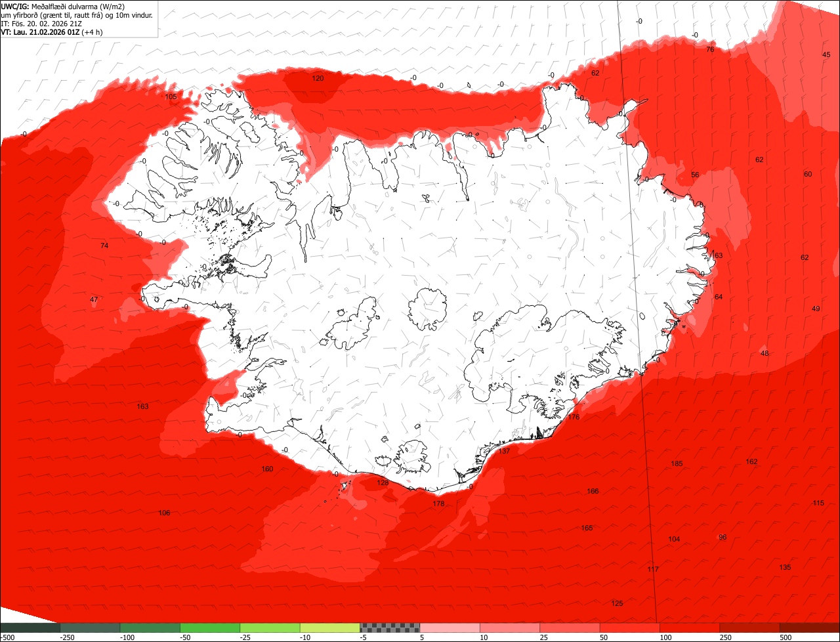The image size is (840, 642).
Task: Click the legend label '-10'
Action: (306, 637)
